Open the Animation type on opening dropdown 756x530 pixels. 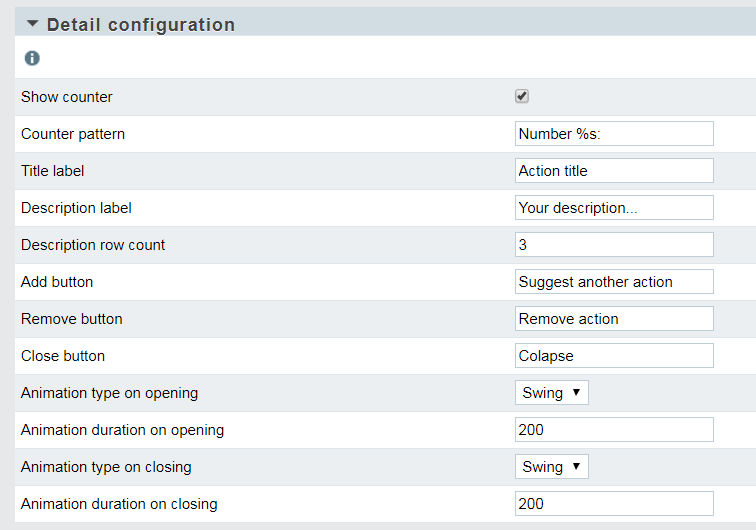[552, 393]
